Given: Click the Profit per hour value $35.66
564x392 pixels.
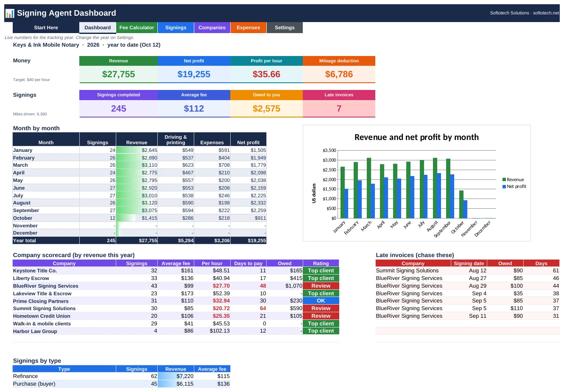Looking at the screenshot, I should 266,74.
